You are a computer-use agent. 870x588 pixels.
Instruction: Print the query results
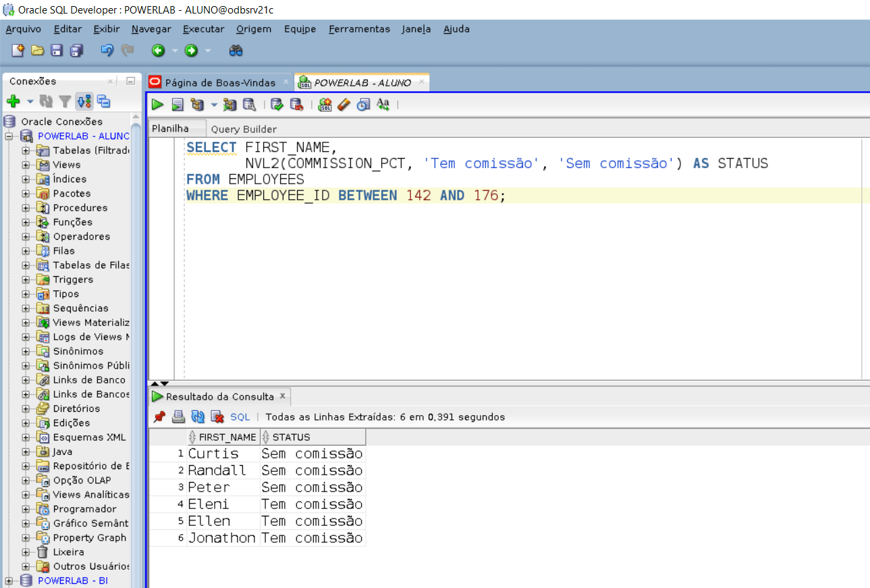click(178, 417)
